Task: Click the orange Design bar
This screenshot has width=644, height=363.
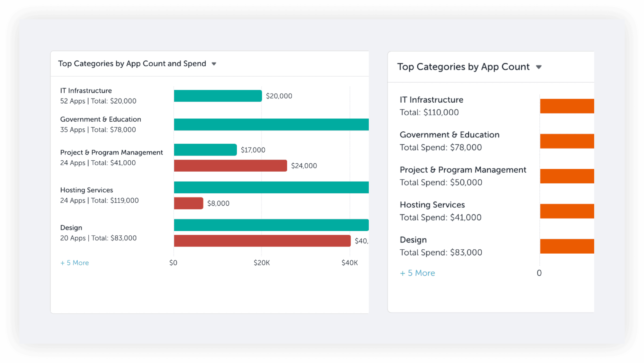Action: click(567, 246)
